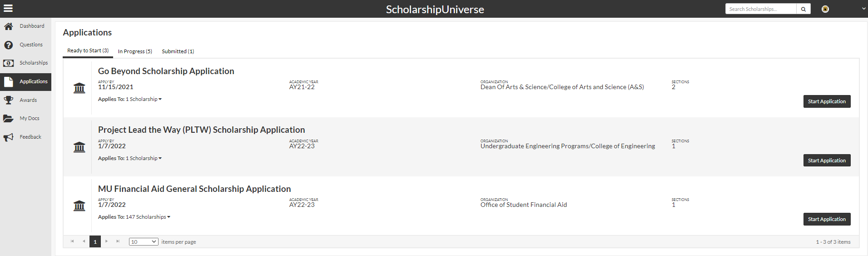This screenshot has width=868, height=256.
Task: Click the search magnifier button
Action: [804, 9]
